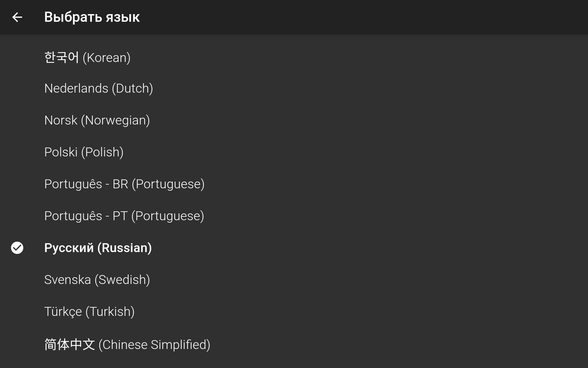
Task: Choose Türkçe (Turkish) language
Action: click(89, 312)
